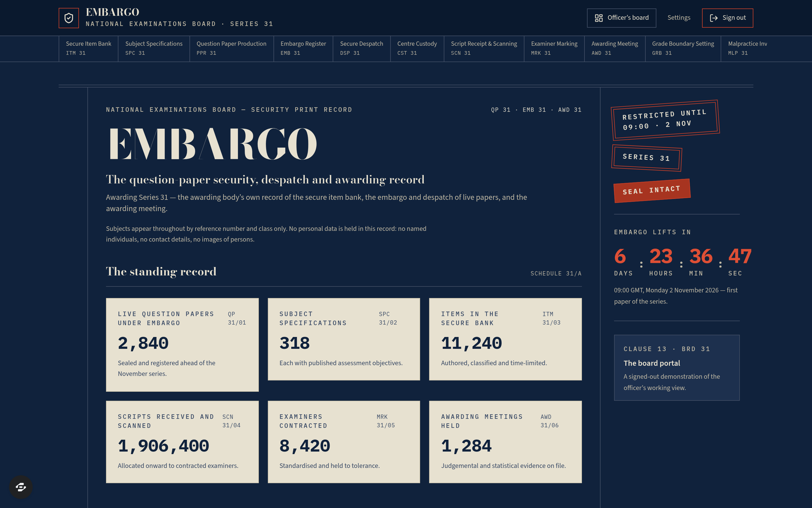Open Scripts Received and Scanned card
812x508 pixels.
pos(182,442)
